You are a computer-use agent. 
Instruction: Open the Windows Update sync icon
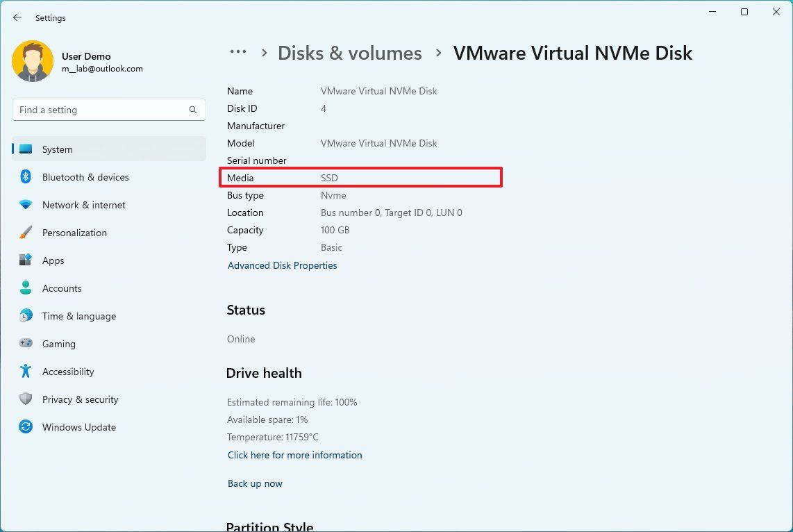[26, 427]
